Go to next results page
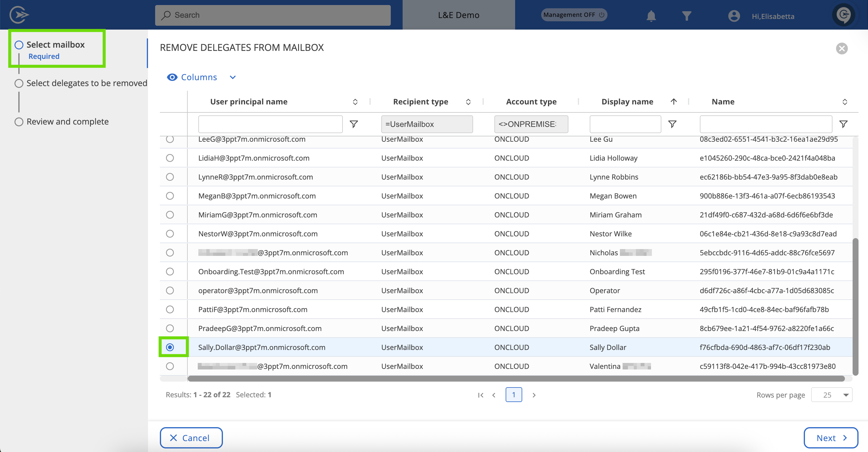The width and height of the screenshot is (868, 452). (x=534, y=395)
